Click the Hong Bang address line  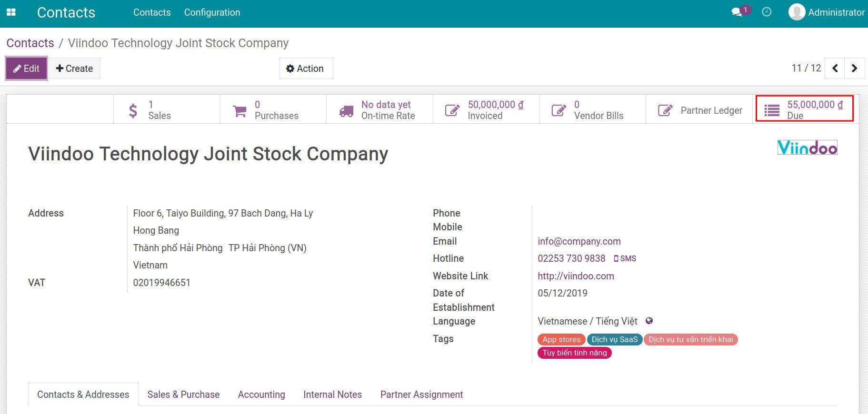[156, 230]
